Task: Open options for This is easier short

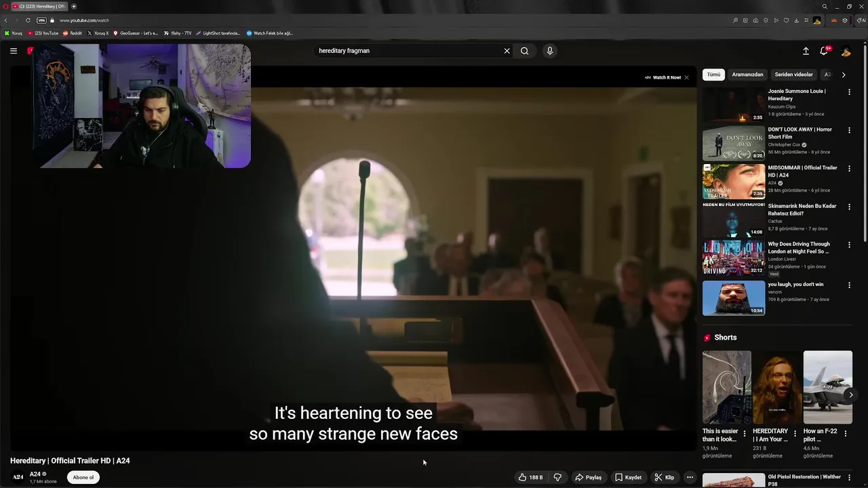Action: (745, 433)
